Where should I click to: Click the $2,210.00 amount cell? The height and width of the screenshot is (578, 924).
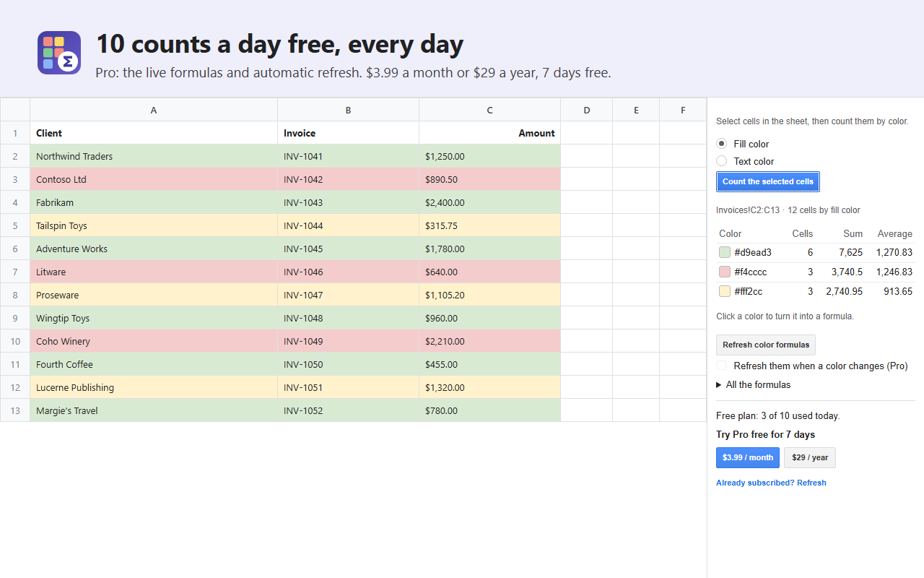point(490,341)
